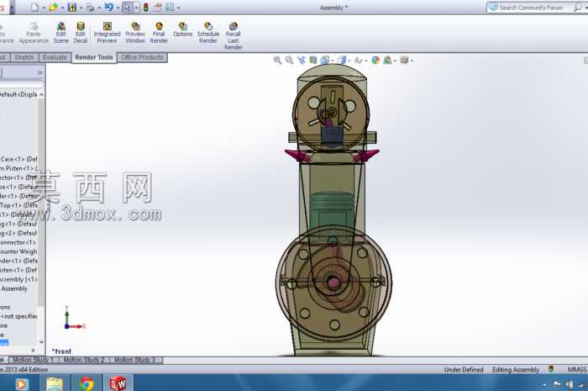588x391 pixels.
Task: Switch to the Sketch tab
Action: (24, 57)
